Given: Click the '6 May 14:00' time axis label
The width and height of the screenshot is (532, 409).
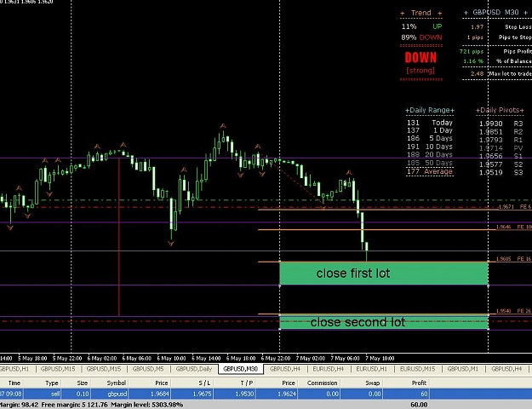Looking at the screenshot, I should coord(206,358).
